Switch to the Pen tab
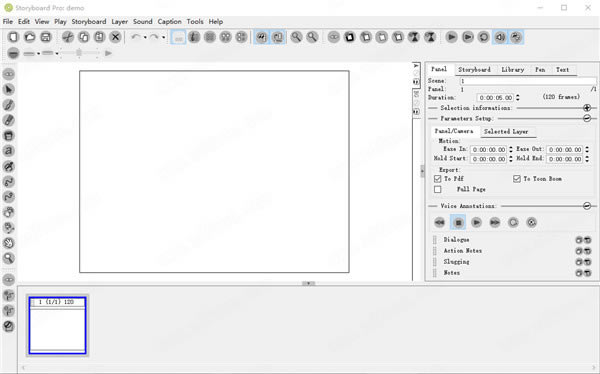 point(540,70)
